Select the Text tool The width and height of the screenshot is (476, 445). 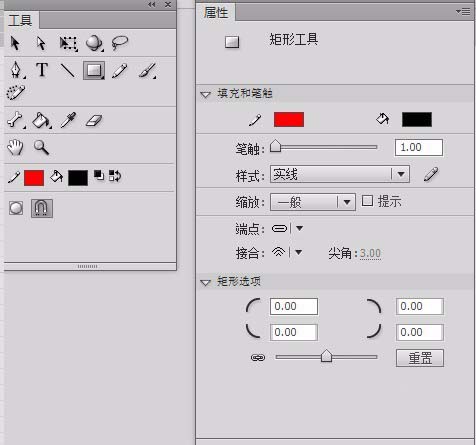(42, 70)
